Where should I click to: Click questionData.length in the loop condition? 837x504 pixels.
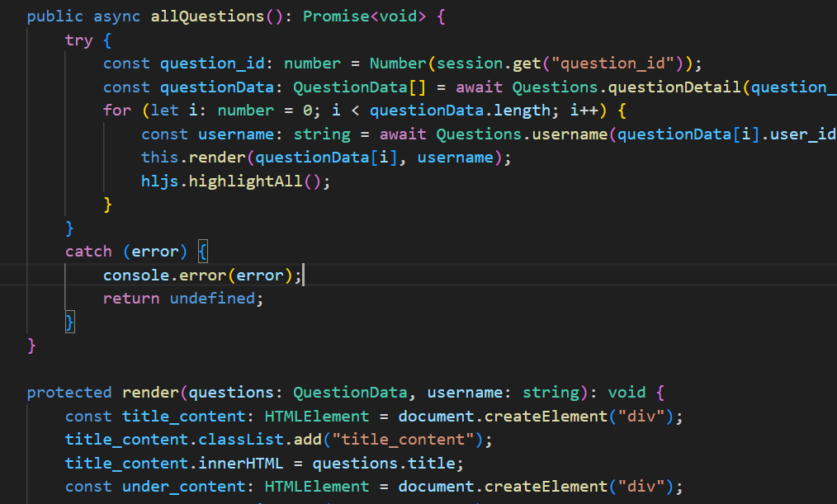[x=460, y=111]
